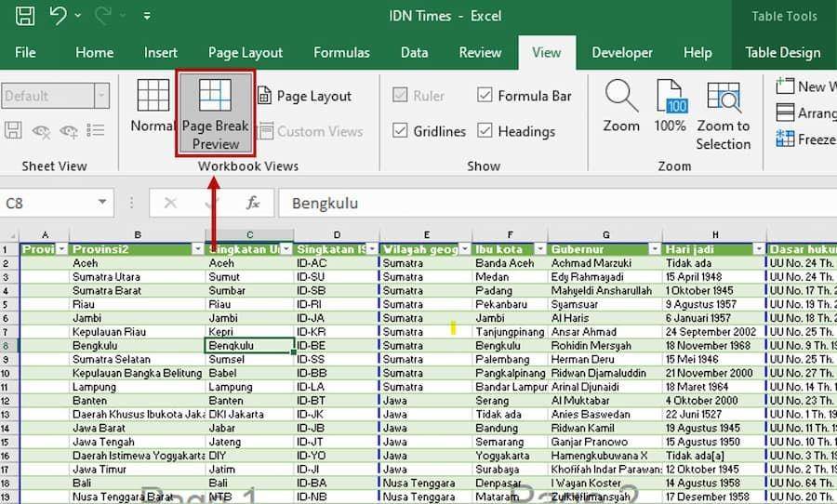Image resolution: width=837 pixels, height=504 pixels.
Task: Open filter dropdown for Singkatan column C
Action: point(286,249)
